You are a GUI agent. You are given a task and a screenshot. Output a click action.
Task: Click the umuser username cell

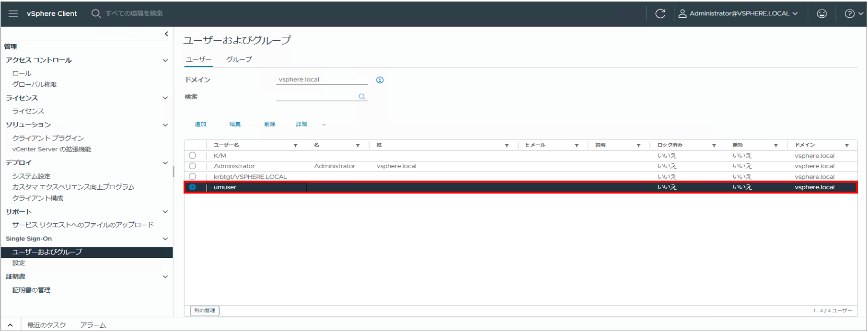point(225,187)
